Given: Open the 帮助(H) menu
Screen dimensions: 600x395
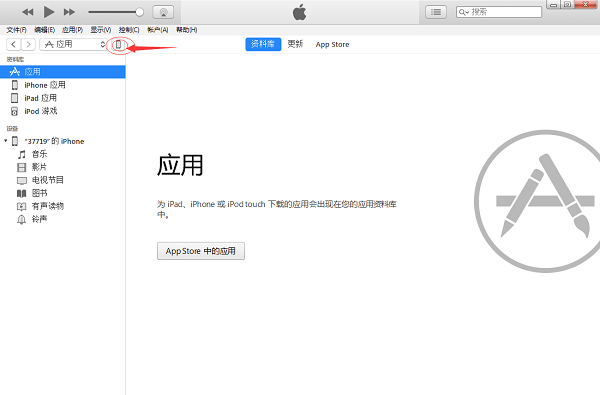Looking at the screenshot, I should (186, 30).
